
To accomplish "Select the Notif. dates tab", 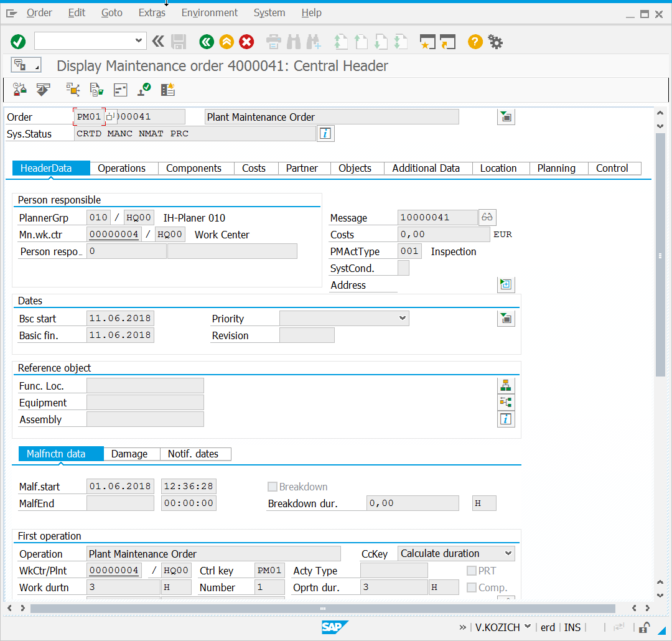I will pyautogui.click(x=193, y=454).
